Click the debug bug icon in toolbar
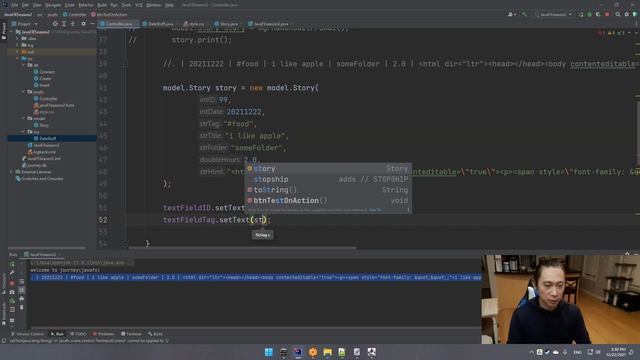 tap(589, 14)
